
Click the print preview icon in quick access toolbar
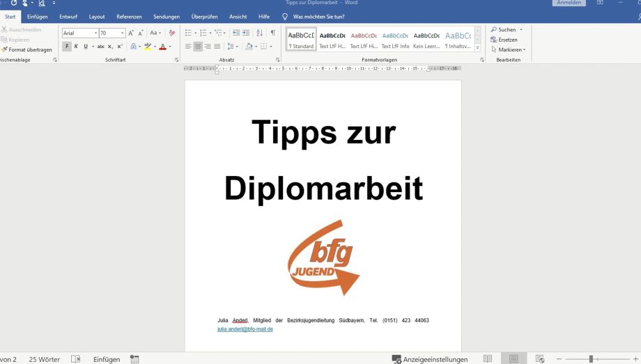[42, 3]
